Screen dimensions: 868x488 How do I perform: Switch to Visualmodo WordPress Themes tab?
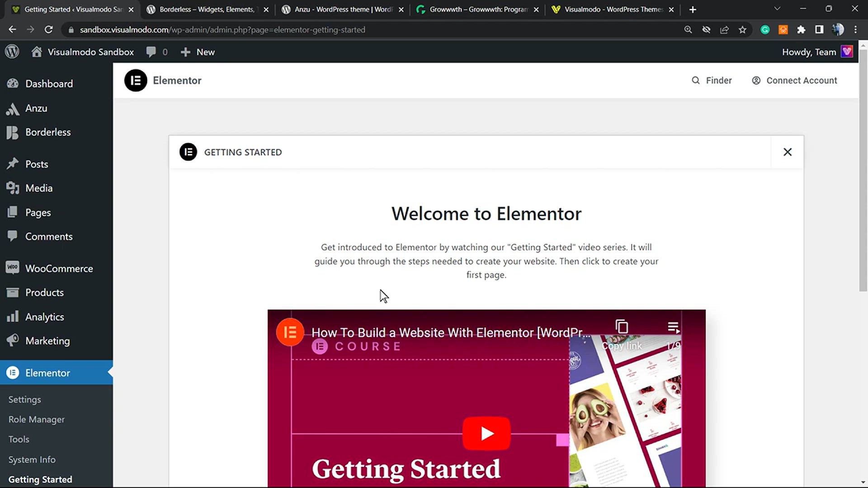(613, 9)
